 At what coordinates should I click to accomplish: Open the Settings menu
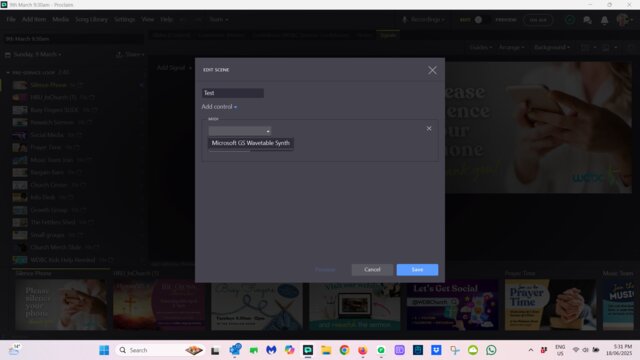[x=124, y=20]
